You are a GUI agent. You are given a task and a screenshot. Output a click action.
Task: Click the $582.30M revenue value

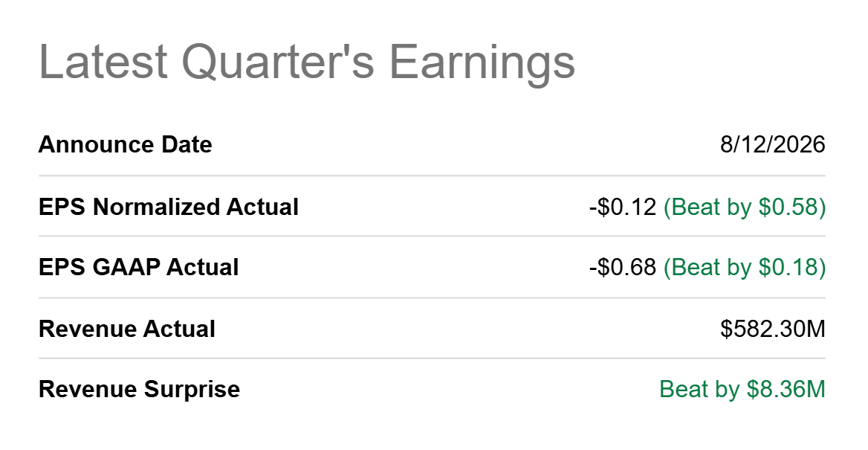click(773, 329)
